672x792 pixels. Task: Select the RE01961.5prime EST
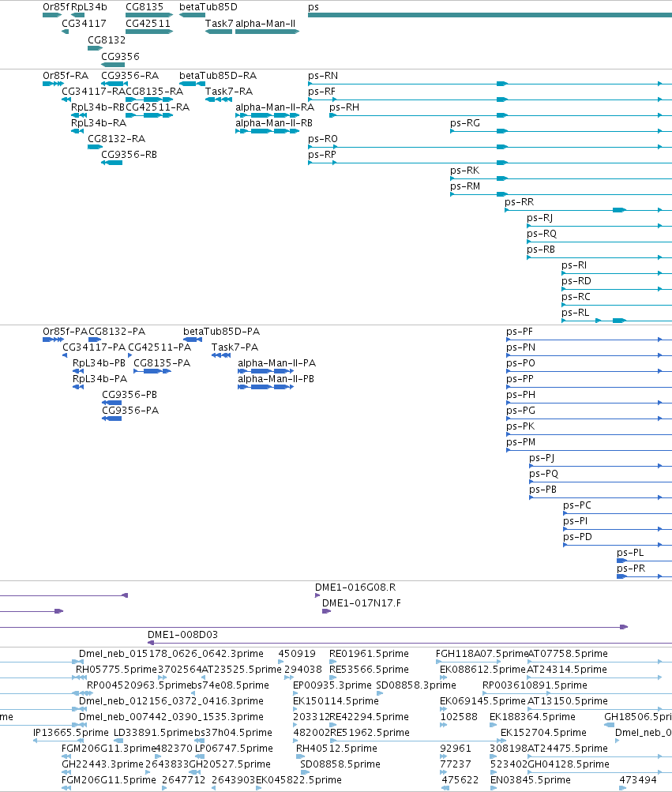(333, 662)
